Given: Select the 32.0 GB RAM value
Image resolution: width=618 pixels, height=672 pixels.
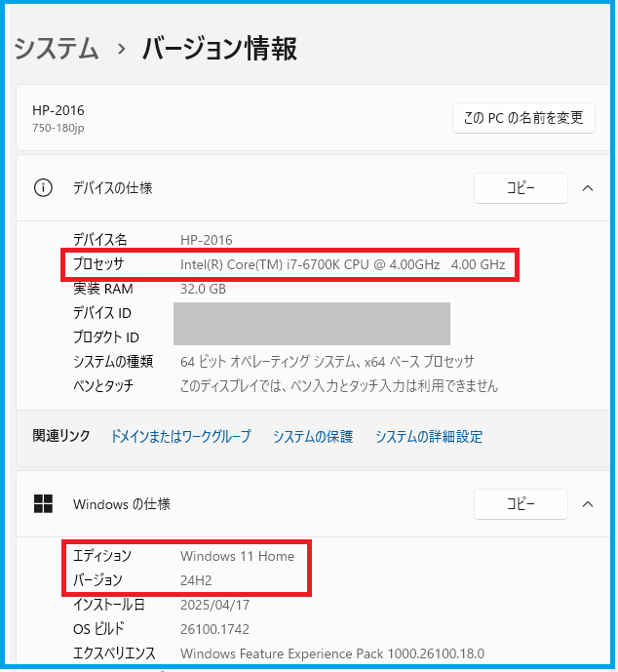Looking at the screenshot, I should point(203,289).
